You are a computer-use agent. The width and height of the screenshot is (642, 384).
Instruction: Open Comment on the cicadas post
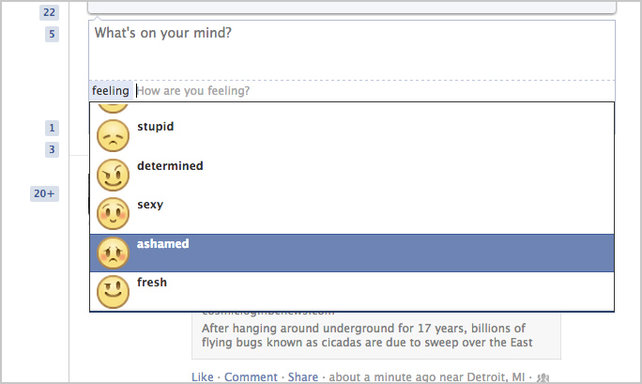pyautogui.click(x=251, y=377)
